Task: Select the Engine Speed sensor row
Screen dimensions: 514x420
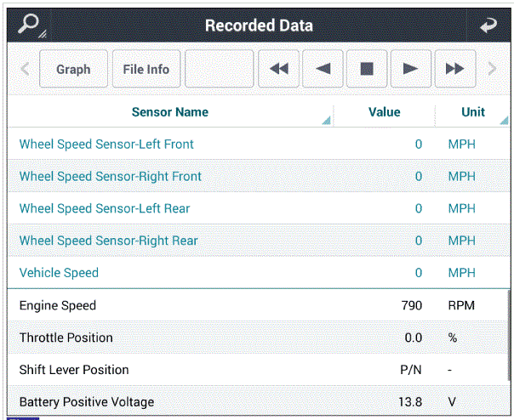Action: [257, 305]
